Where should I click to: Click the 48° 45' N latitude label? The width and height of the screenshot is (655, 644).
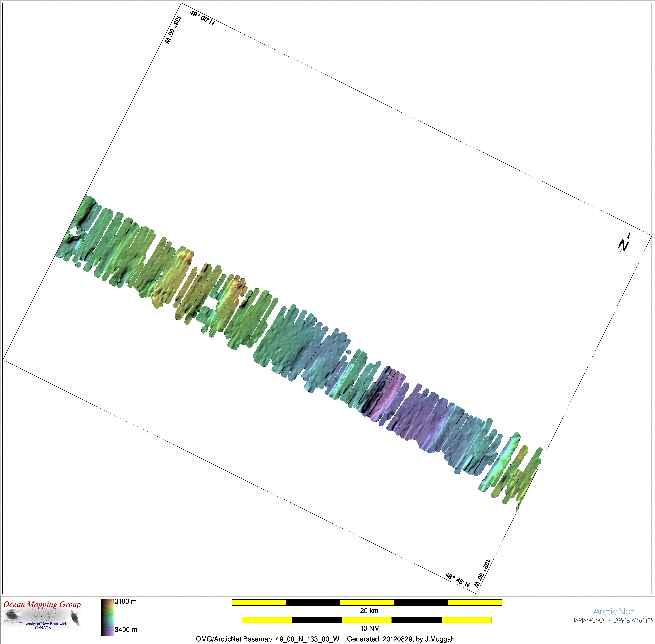[457, 580]
